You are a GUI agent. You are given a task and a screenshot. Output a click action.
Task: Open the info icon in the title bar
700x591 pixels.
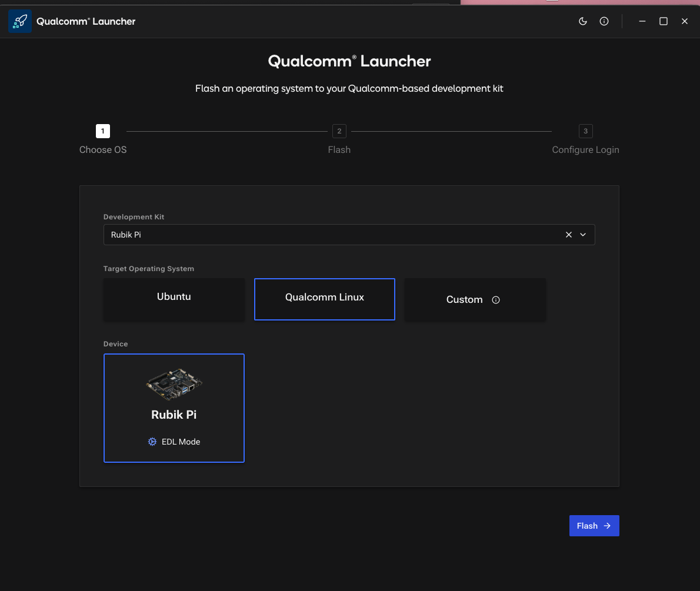(604, 21)
